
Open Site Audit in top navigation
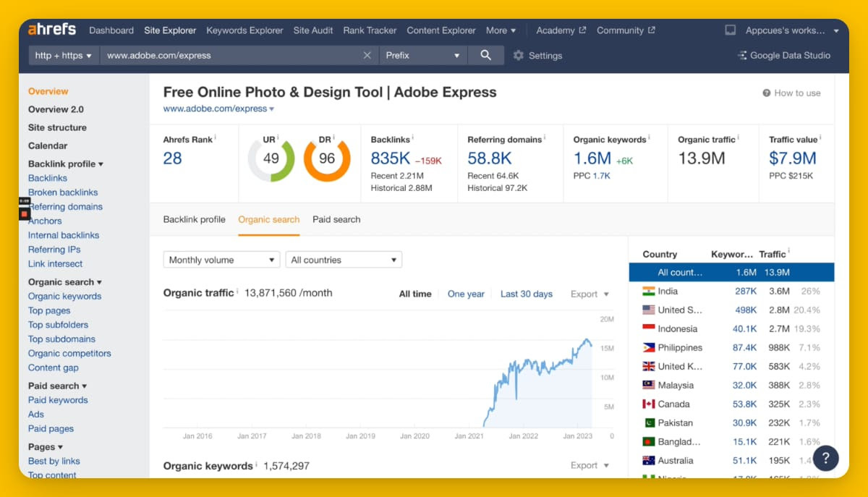point(313,30)
